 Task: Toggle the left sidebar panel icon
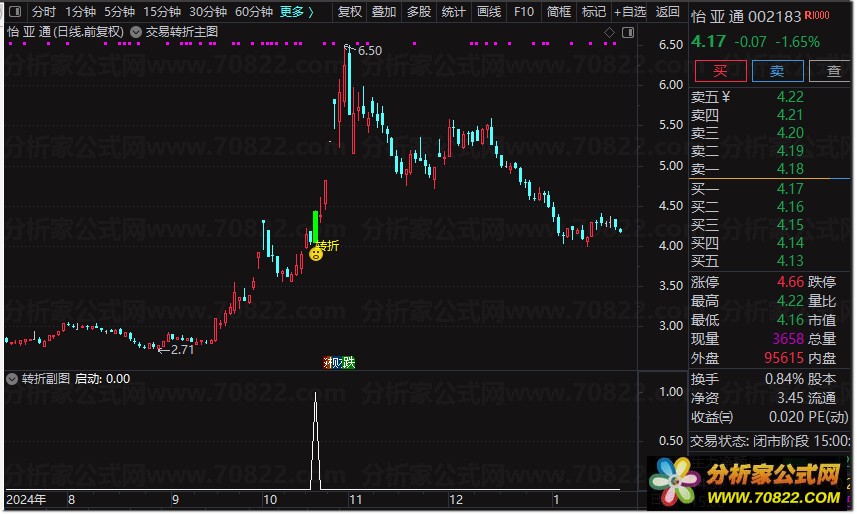(x=15, y=11)
